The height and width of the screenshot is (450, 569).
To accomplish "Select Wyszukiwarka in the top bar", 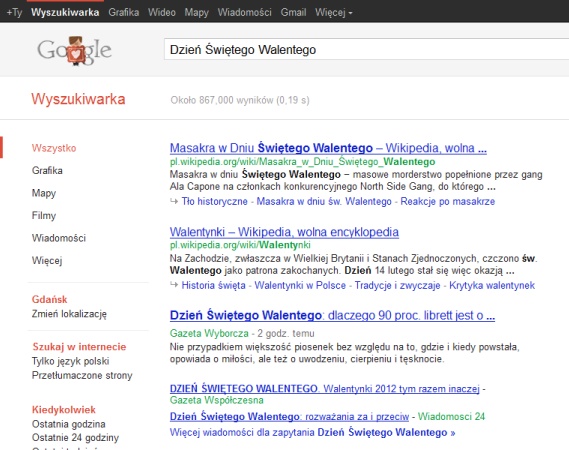I will [x=65, y=12].
